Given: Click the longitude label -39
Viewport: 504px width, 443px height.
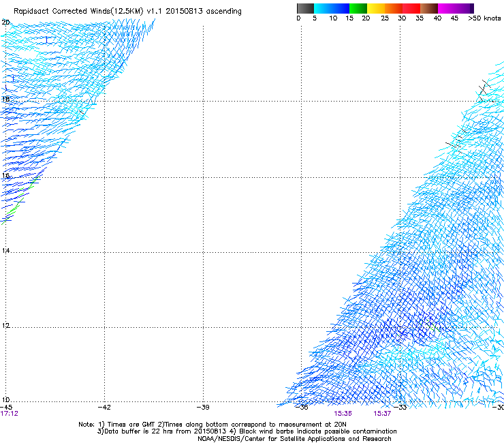Looking at the screenshot, I should pos(203,408).
